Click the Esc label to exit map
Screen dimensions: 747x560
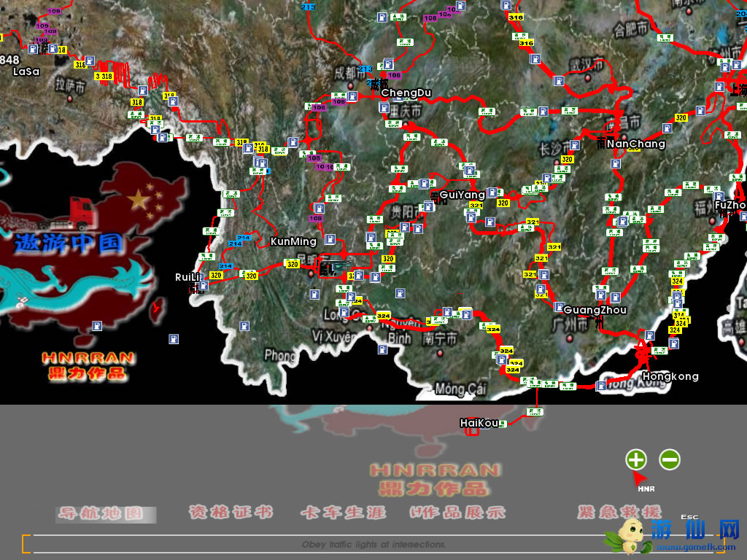[689, 517]
